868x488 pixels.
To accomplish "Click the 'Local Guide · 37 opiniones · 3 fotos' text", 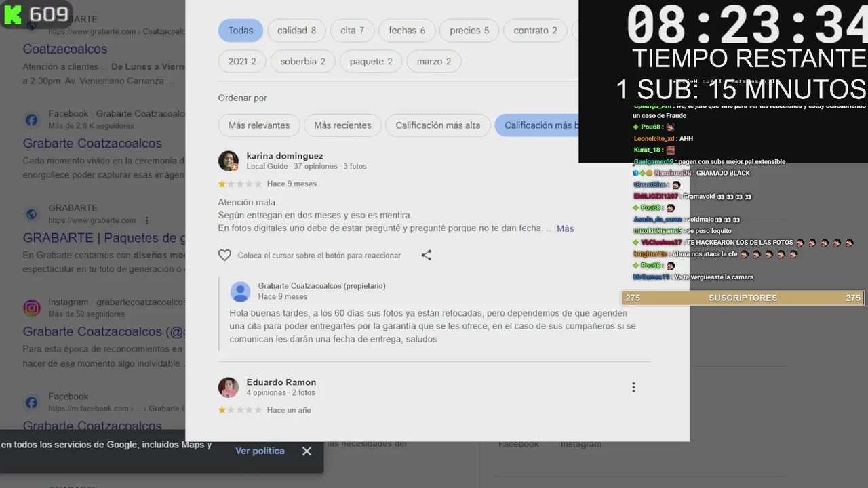I will coord(307,166).
